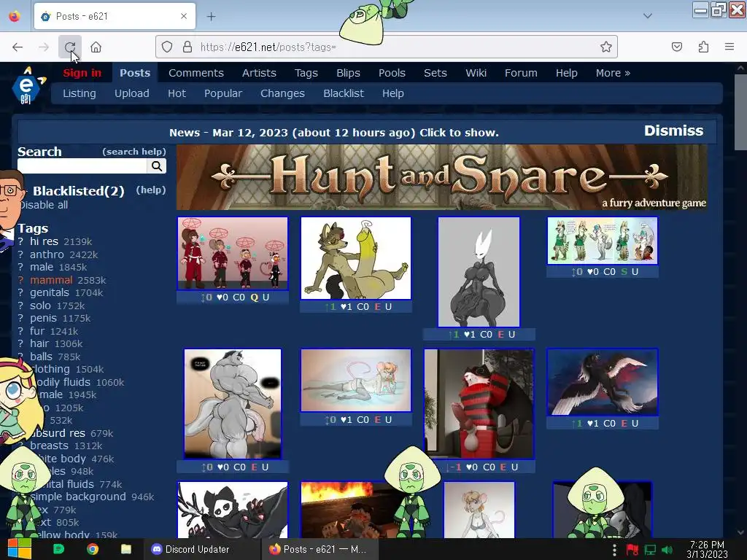Click the browser URL address bar
Viewport: 747px width, 560px height.
click(x=387, y=47)
